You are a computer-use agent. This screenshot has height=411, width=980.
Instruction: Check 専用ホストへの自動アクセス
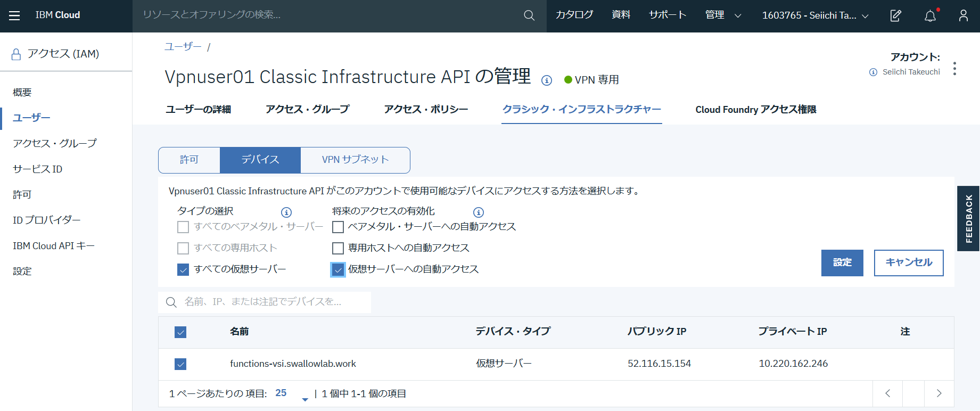tap(338, 249)
